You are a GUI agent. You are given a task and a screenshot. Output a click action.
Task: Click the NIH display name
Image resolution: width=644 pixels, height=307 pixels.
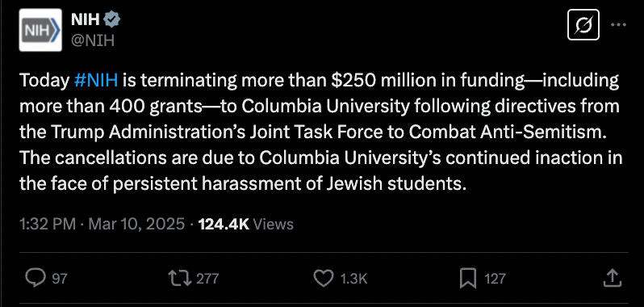[x=85, y=19]
